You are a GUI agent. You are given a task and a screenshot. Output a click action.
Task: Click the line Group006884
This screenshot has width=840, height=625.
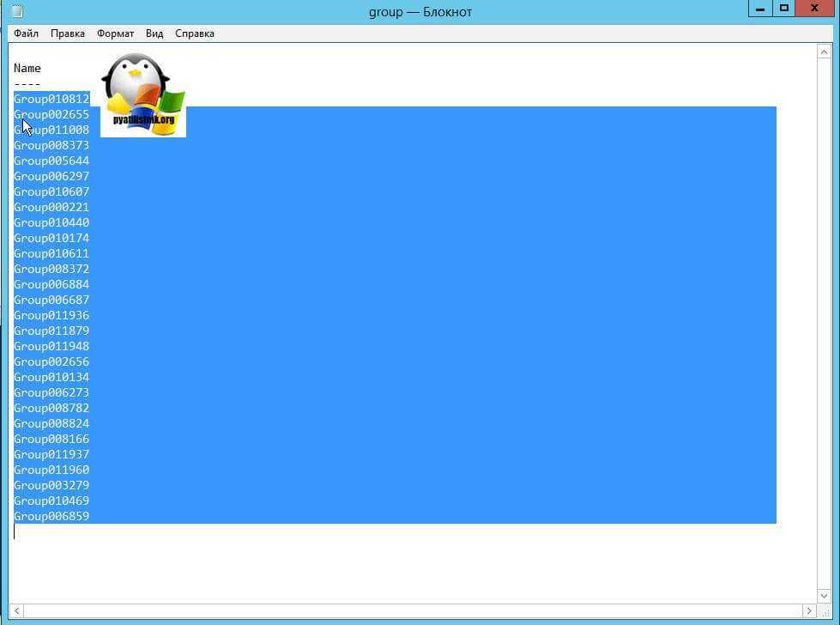click(x=51, y=285)
